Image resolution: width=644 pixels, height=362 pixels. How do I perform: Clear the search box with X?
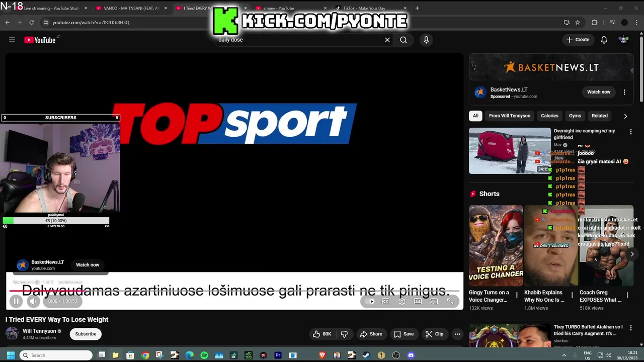click(x=387, y=40)
